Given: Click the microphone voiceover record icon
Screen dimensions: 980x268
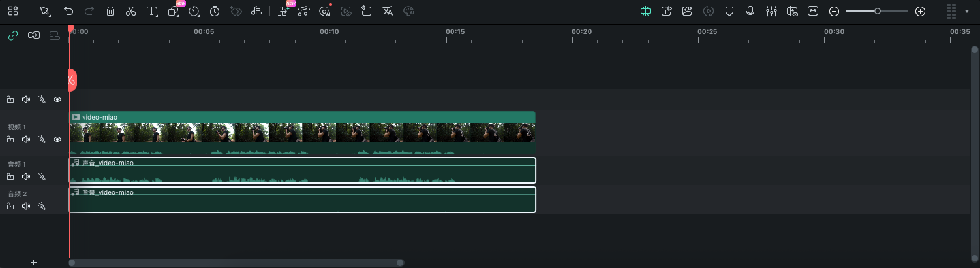Looking at the screenshot, I should [750, 11].
